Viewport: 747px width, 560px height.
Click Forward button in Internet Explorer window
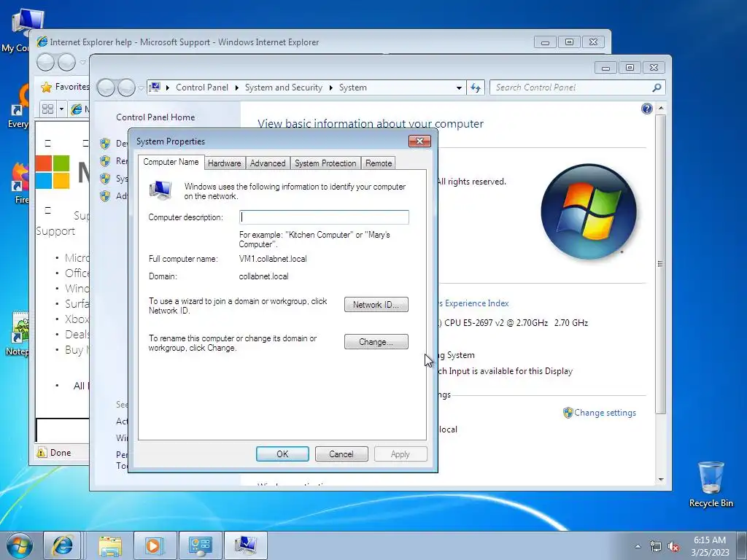66,62
